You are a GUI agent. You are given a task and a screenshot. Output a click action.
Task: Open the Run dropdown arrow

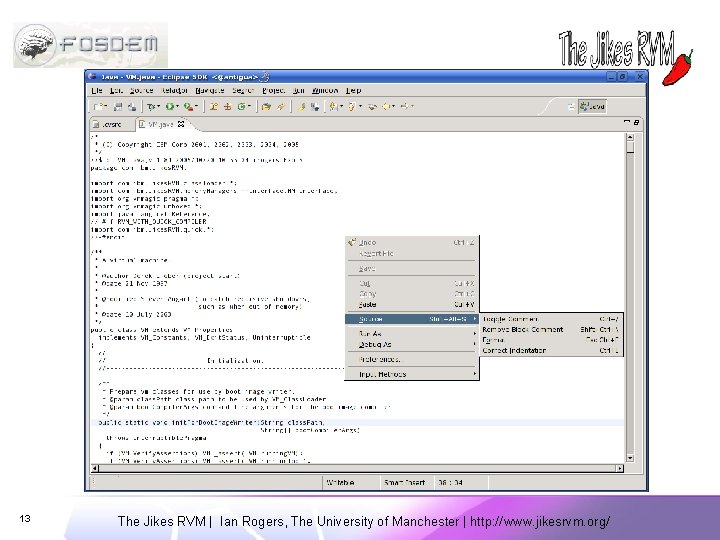pos(177,107)
